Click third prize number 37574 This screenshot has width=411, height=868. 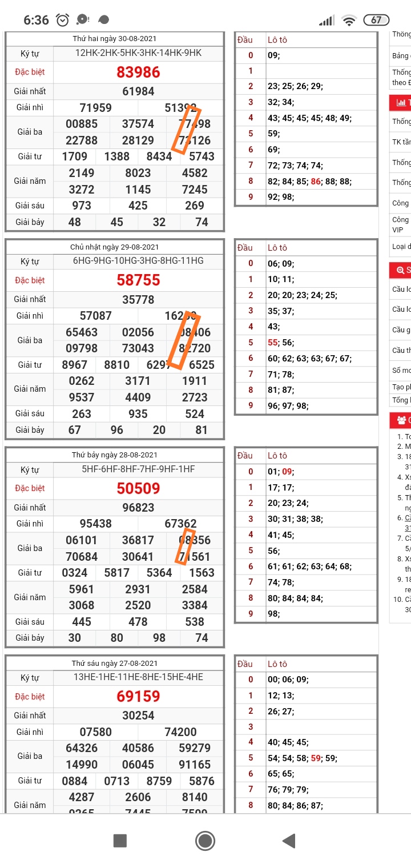138,124
